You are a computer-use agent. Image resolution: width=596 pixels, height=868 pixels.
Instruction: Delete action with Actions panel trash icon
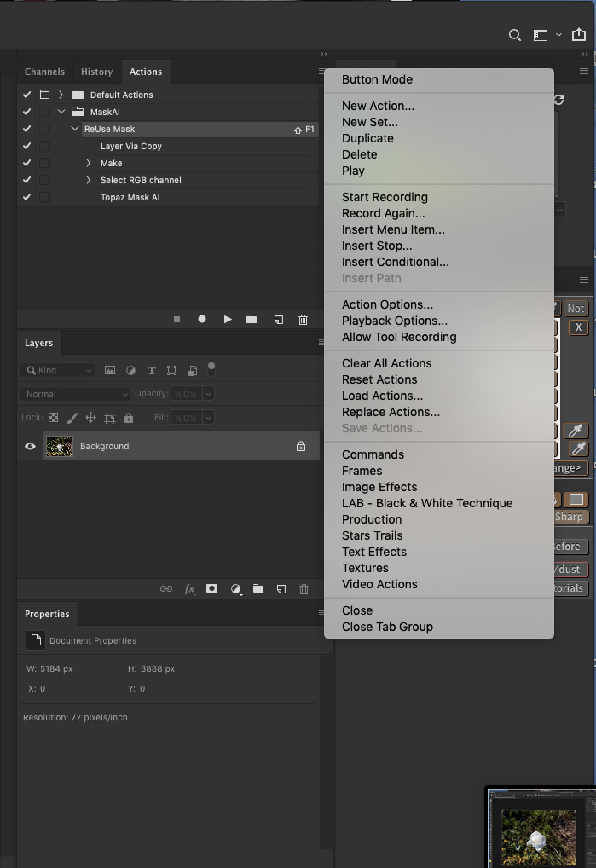coord(303,319)
